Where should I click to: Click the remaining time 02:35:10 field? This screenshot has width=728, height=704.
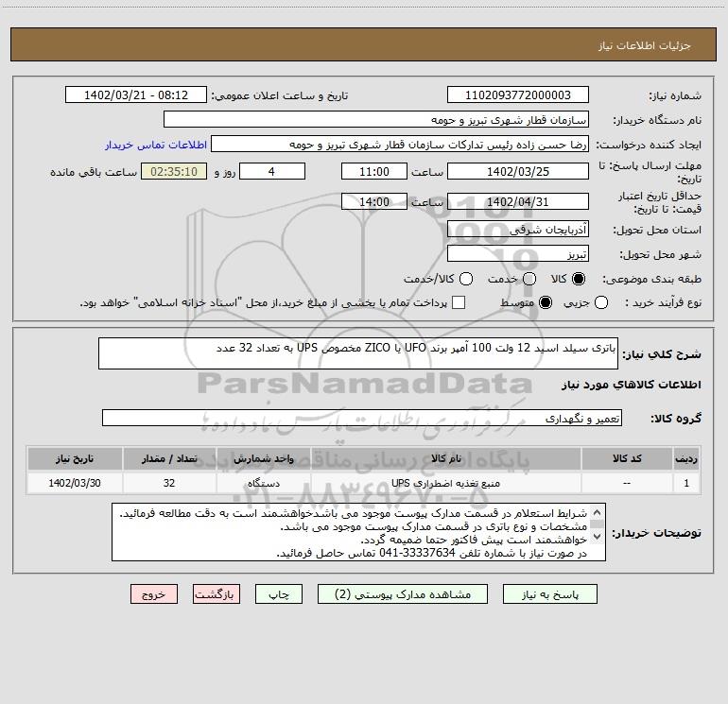pyautogui.click(x=174, y=171)
